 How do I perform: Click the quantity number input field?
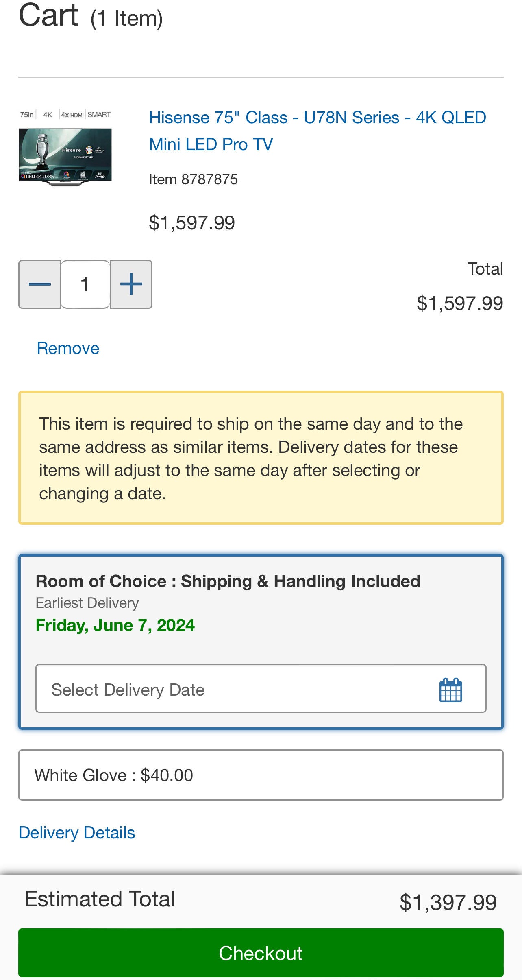(x=85, y=285)
